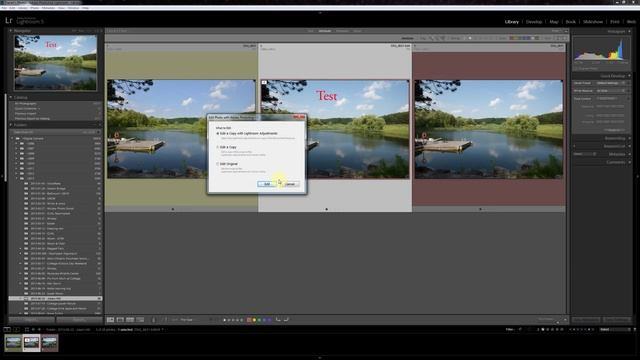This screenshot has width=640, height=360.
Task: Apply the blue color label
Action: click(x=264, y=320)
